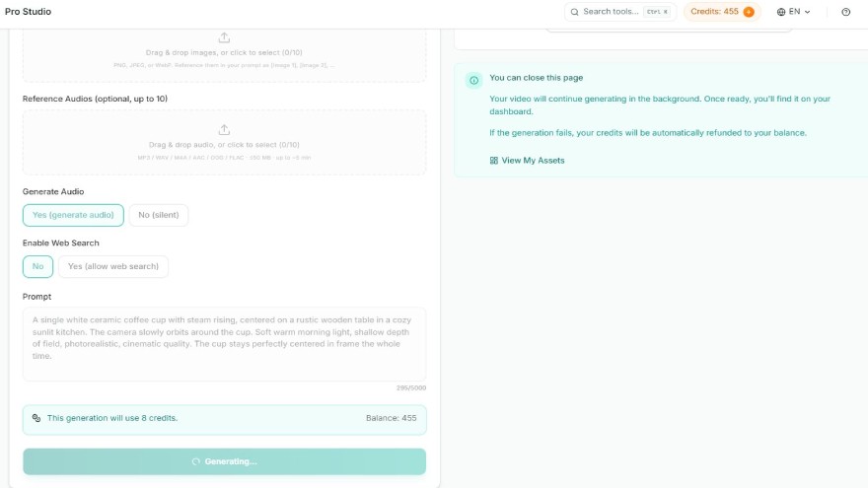Click the globe language icon
Screen dimensions: 868x488
point(781,12)
